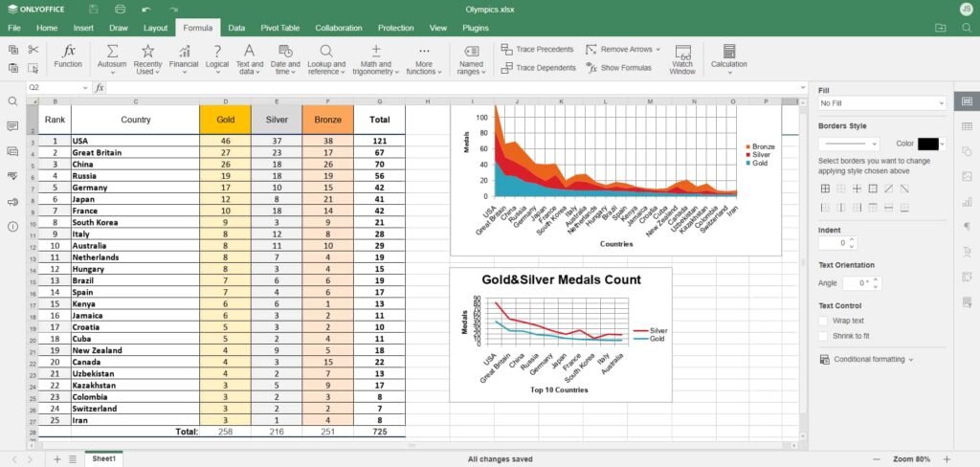Enable the Shrink to fit checkbox
Screen dimensions: 980x467
(x=823, y=336)
